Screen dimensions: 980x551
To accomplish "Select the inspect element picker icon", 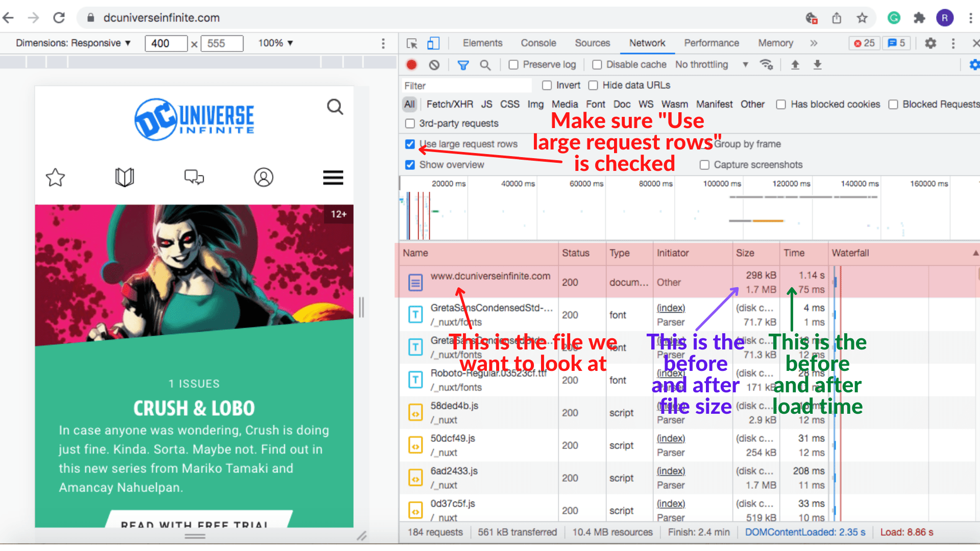I will (x=412, y=43).
